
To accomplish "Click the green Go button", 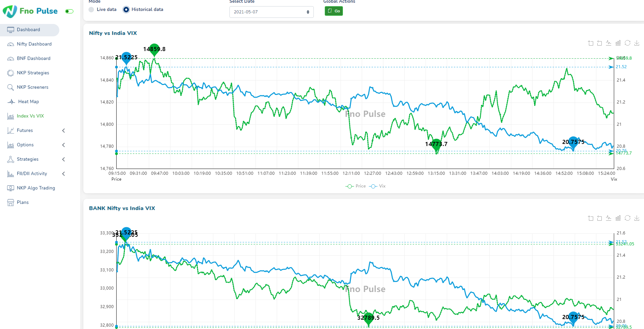I will click(x=334, y=11).
